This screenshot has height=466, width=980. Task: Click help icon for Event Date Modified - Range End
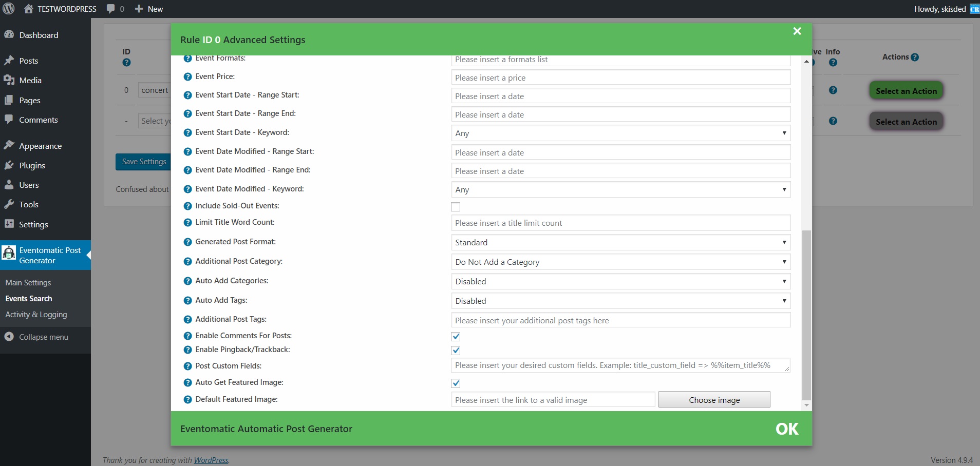(x=187, y=170)
